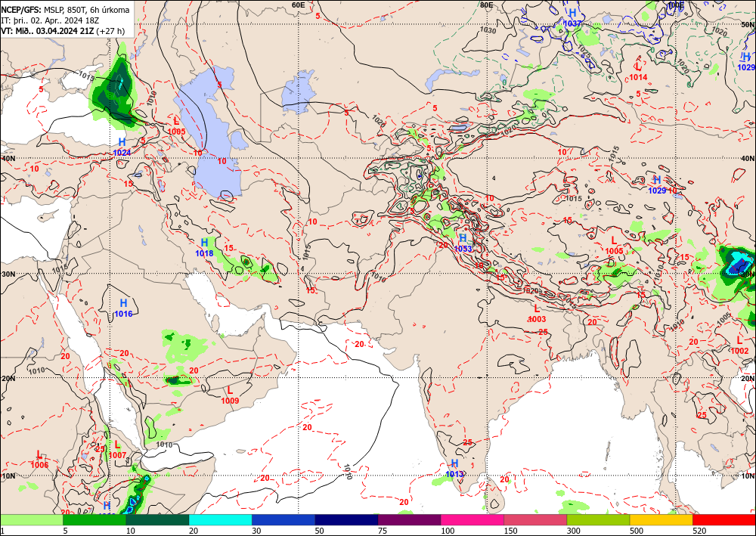Click the 'L 1002' low pressure label
Viewport: 756px width, 536px height.
click(x=739, y=345)
